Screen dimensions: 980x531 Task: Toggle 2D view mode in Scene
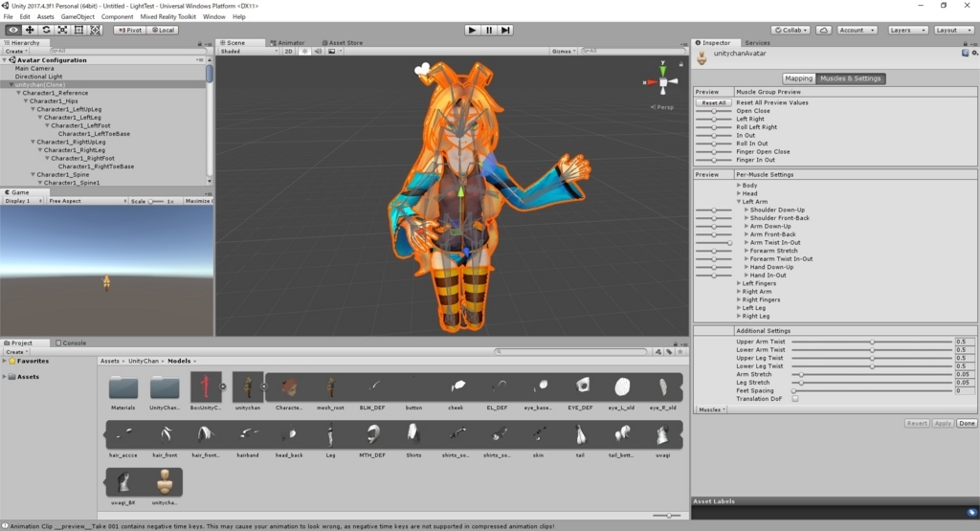click(288, 52)
